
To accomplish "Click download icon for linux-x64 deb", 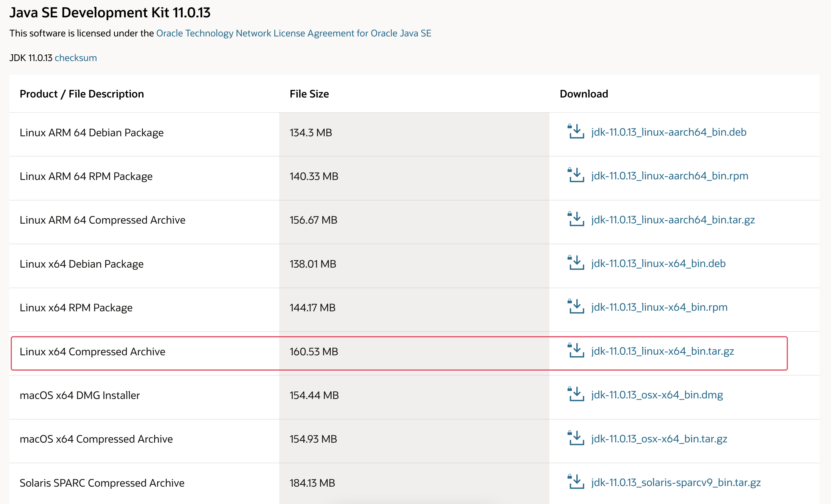I will tap(576, 263).
